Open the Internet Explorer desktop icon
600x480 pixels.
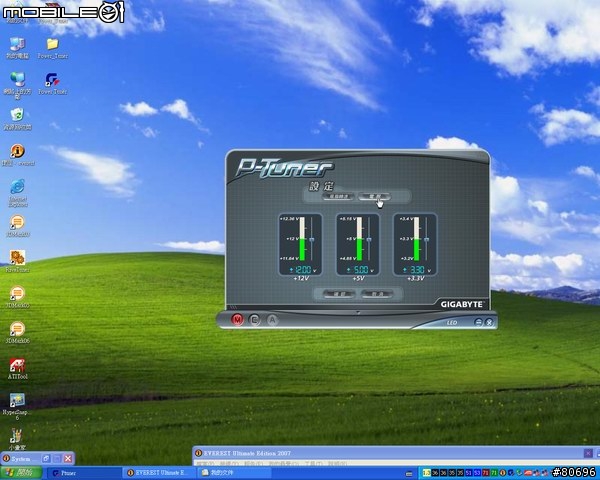pos(18,193)
